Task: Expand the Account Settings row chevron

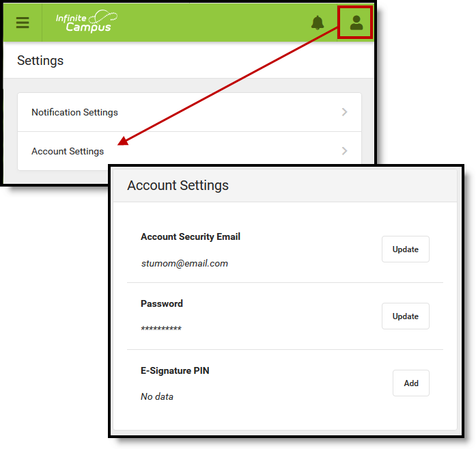Action: (x=344, y=151)
